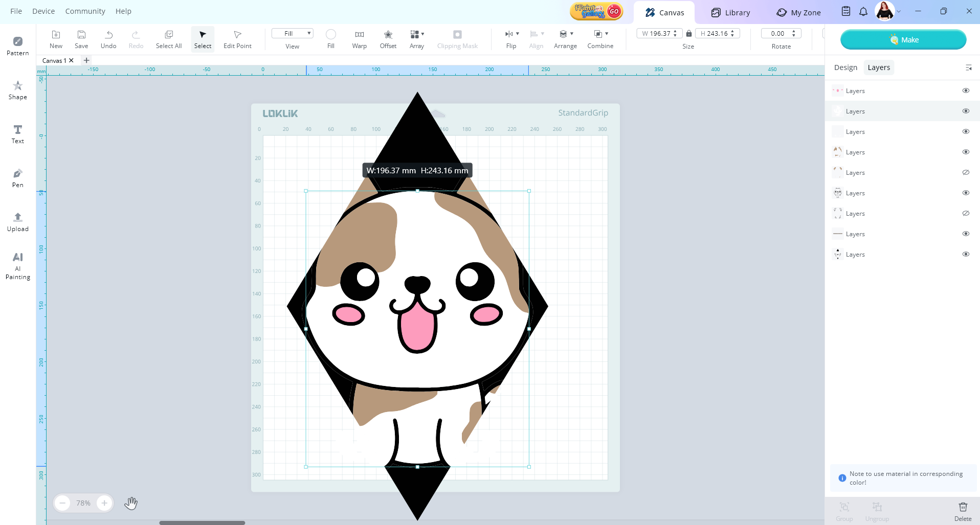
Task: Open the Shape tool
Action: pyautogui.click(x=17, y=89)
